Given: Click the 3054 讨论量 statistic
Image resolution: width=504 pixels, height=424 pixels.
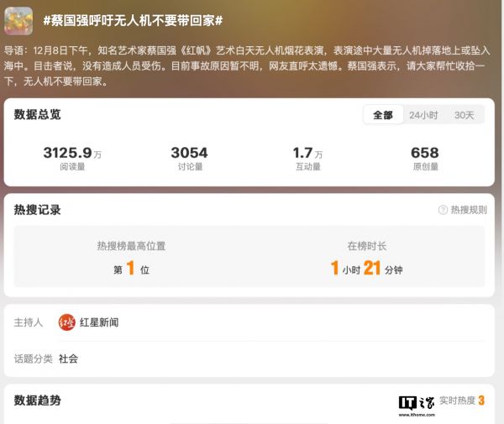Looking at the screenshot, I should [x=189, y=158].
